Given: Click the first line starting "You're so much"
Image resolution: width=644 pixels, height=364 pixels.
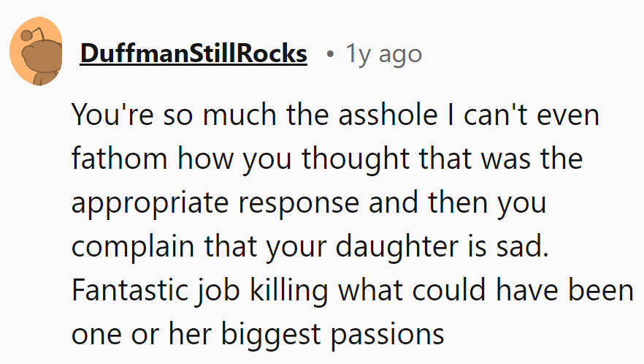Looking at the screenshot, I should click(x=334, y=115).
